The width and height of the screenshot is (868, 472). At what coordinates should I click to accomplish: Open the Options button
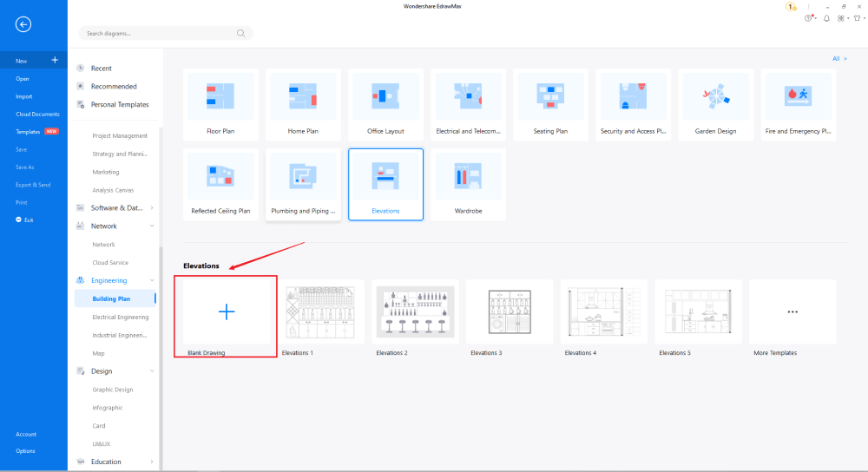(25, 450)
